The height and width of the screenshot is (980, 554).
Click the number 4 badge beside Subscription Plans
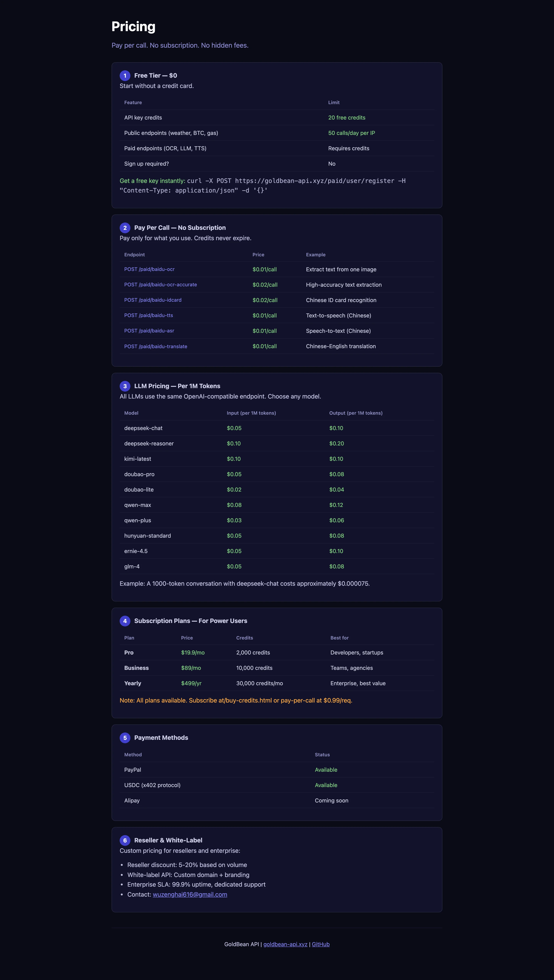125,621
